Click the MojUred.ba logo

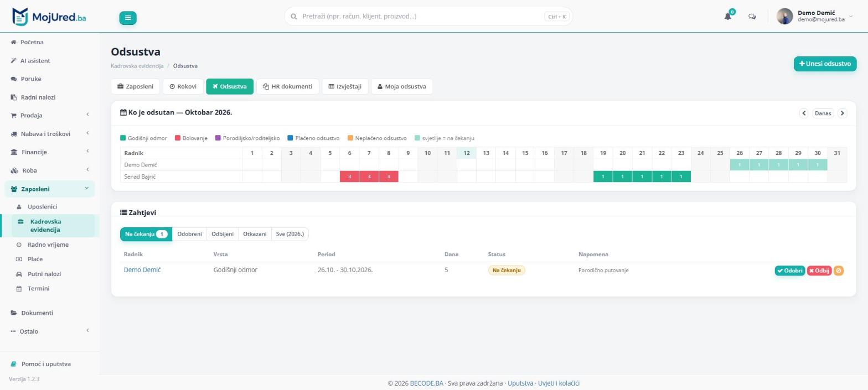coord(49,17)
